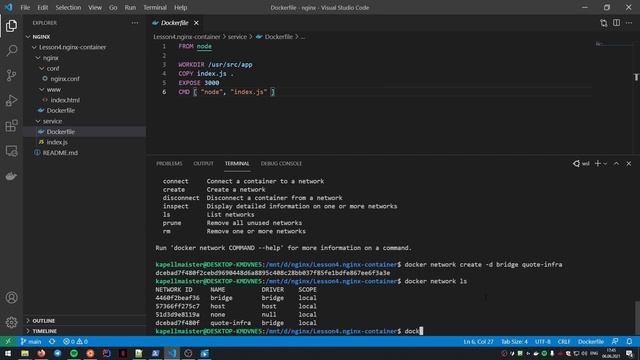
Task: Collapse the www folder
Action: 84,89
